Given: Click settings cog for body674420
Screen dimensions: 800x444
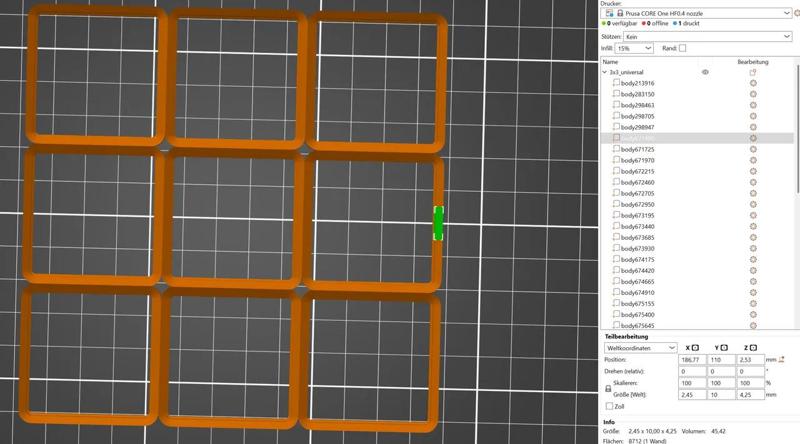Looking at the screenshot, I should pos(753,270).
